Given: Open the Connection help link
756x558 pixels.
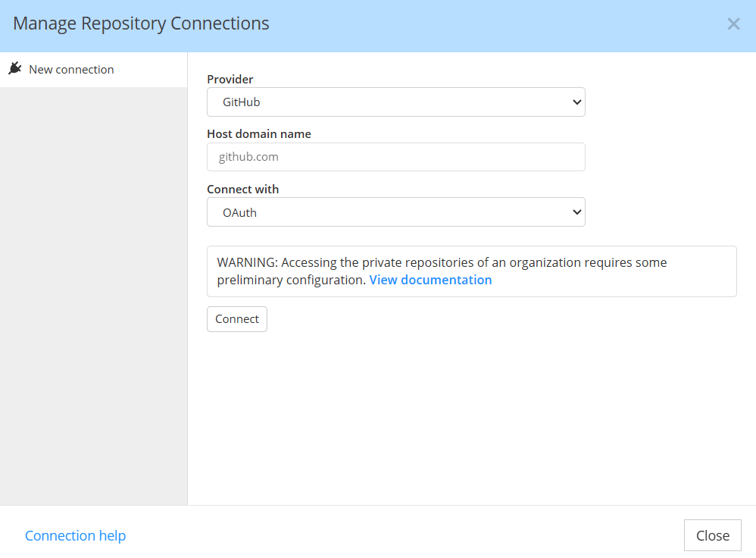Looking at the screenshot, I should 75,535.
